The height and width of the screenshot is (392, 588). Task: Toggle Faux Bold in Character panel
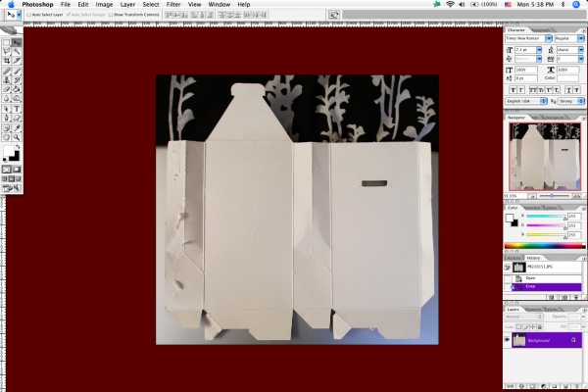tap(513, 90)
